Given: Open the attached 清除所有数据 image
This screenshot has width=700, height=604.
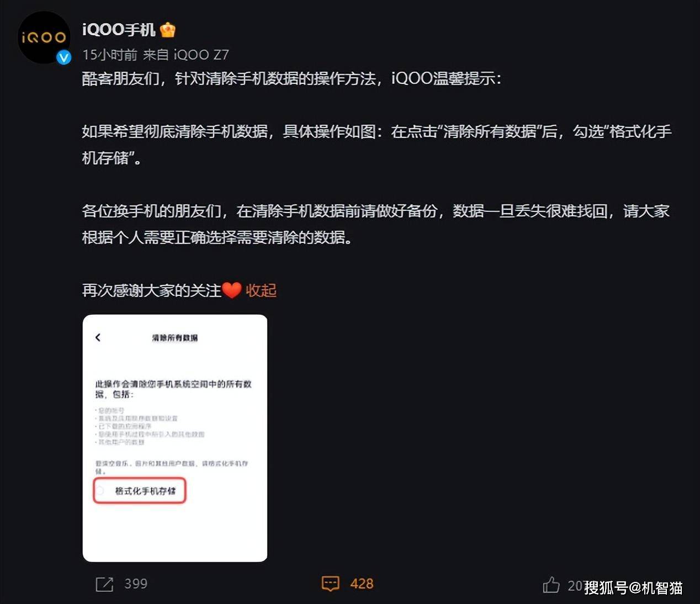Looking at the screenshot, I should 175,438.
